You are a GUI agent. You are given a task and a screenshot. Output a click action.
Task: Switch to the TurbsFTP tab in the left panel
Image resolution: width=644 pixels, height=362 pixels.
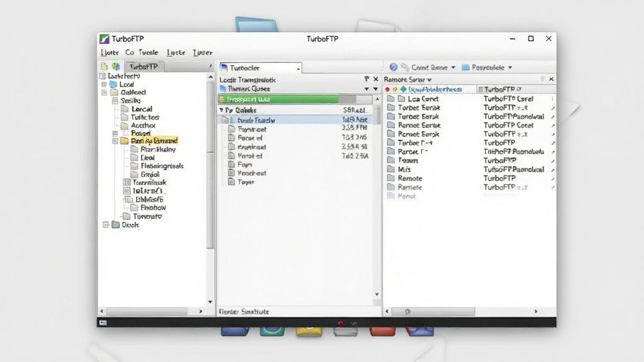click(144, 67)
